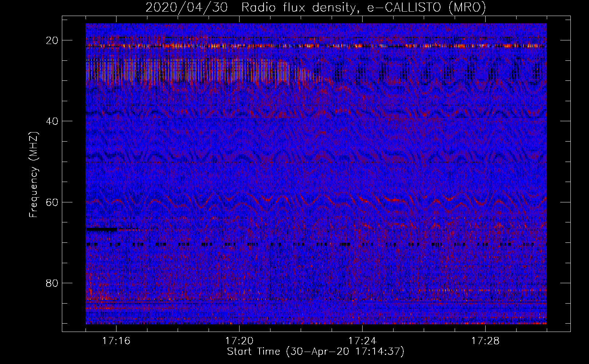Click the 17:28 time tick label
This screenshot has height=364, width=589.
pos(485,341)
